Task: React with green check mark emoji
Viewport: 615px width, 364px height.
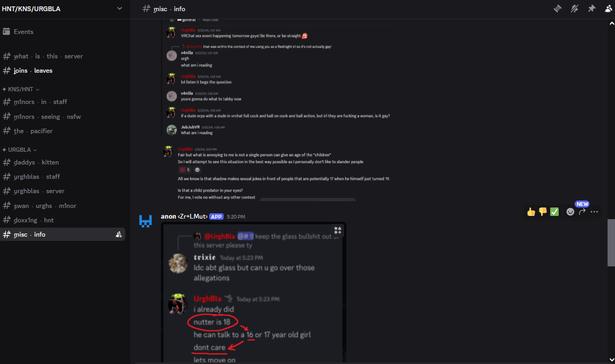Action: click(x=554, y=212)
